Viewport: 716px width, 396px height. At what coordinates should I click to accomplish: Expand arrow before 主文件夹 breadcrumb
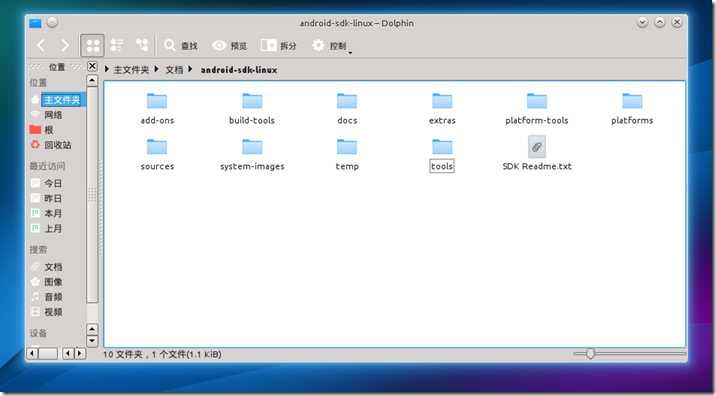[x=107, y=69]
